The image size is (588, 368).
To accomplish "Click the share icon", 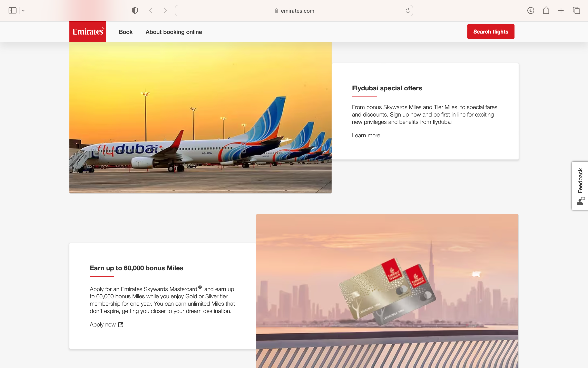I will [546, 10].
